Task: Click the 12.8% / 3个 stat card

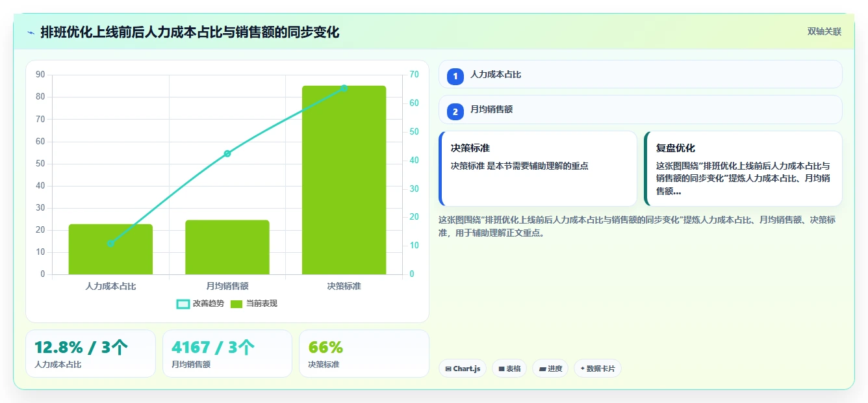Action: pos(90,354)
